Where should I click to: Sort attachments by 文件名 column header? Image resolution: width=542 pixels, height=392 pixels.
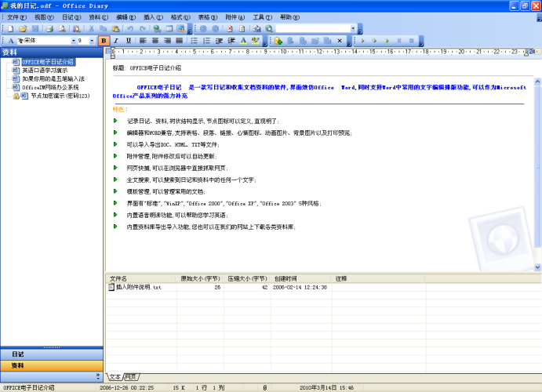(x=140, y=278)
